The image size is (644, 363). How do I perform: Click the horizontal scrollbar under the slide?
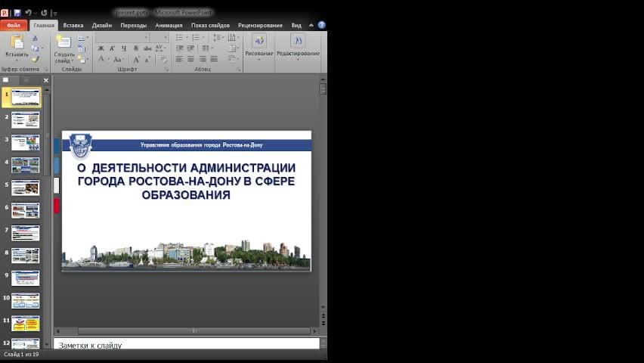pyautogui.click(x=194, y=330)
